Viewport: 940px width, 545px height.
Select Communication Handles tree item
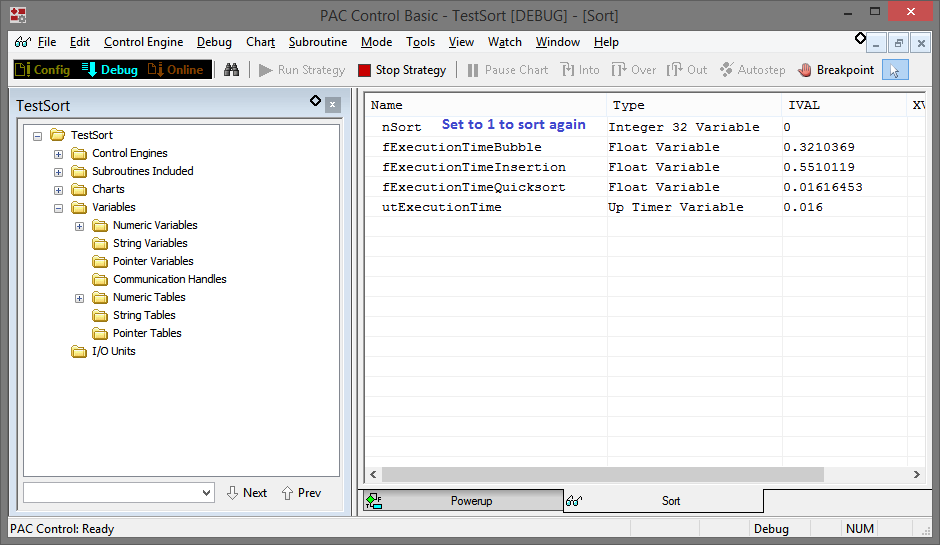pos(170,279)
